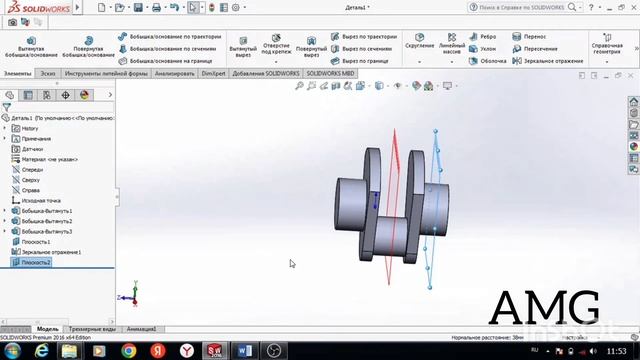Viewport: 640px width, 360px height.
Task: Select the Повернутый вырез tool
Action: click(x=311, y=47)
